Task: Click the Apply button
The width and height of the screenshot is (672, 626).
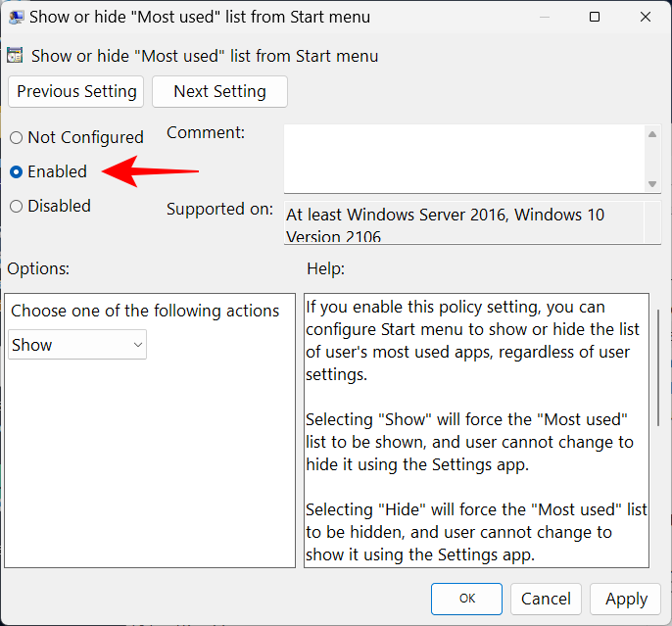Action: 626,599
